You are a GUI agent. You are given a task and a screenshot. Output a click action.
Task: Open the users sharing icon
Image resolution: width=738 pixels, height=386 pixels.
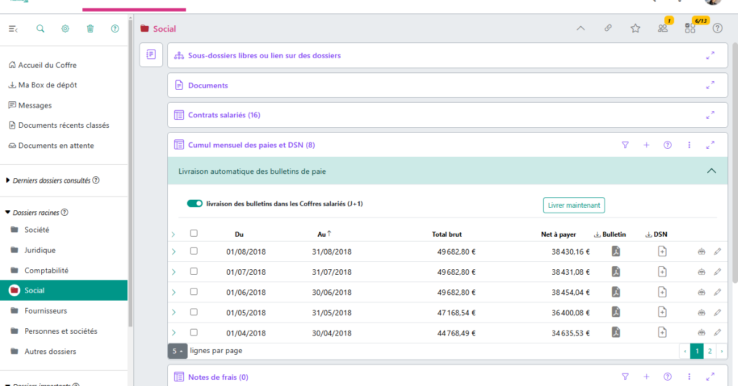[x=663, y=28]
